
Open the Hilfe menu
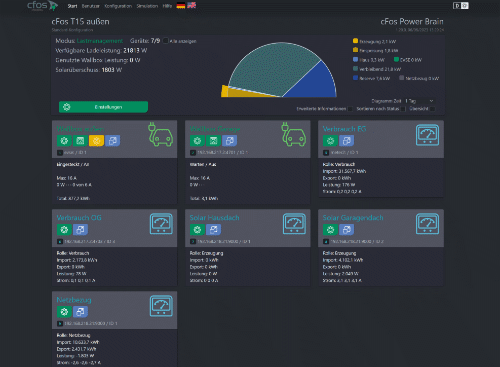click(x=167, y=6)
